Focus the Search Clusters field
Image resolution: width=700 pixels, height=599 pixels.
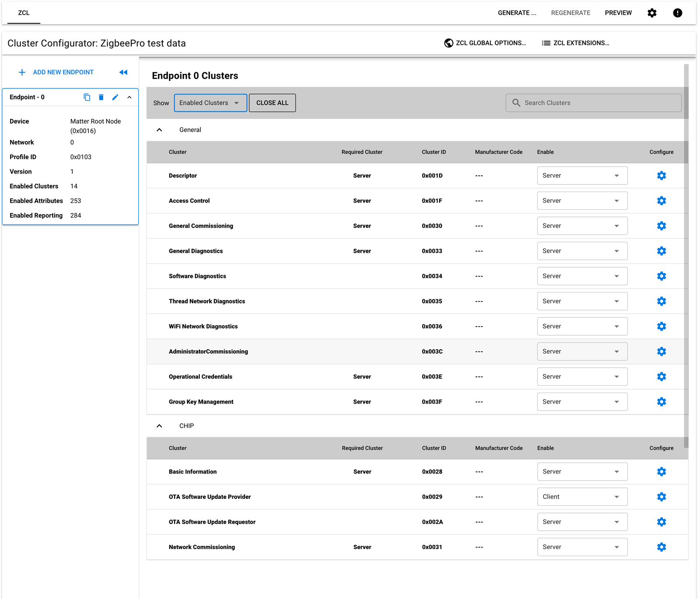[594, 103]
